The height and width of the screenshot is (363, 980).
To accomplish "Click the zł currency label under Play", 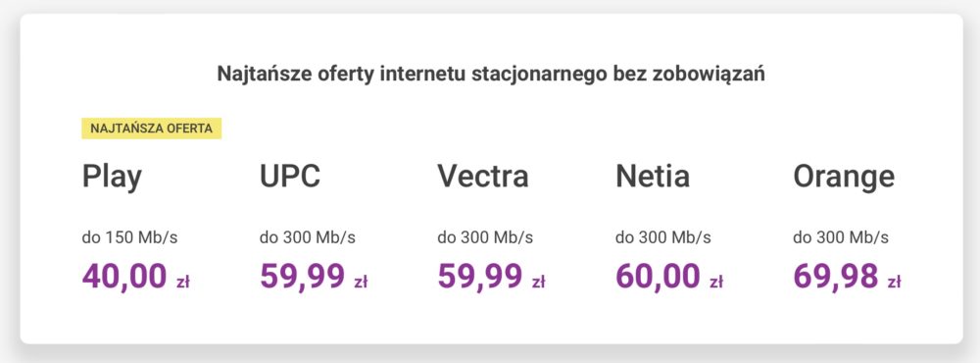I will [182, 283].
